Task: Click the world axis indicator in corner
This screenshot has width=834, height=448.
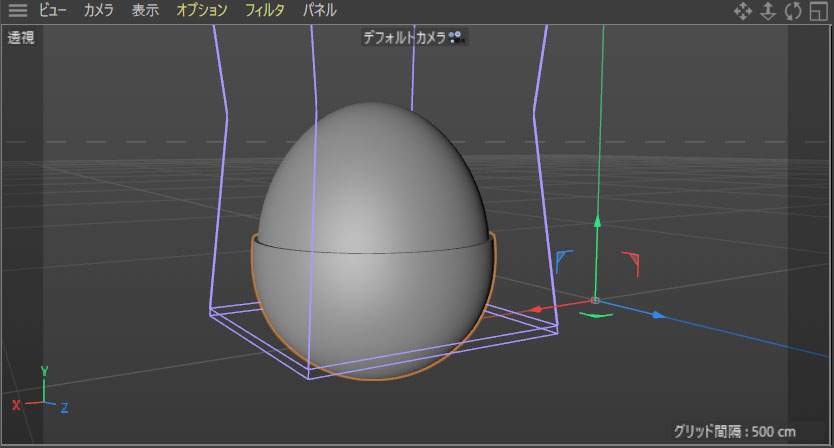Action: pos(40,396)
